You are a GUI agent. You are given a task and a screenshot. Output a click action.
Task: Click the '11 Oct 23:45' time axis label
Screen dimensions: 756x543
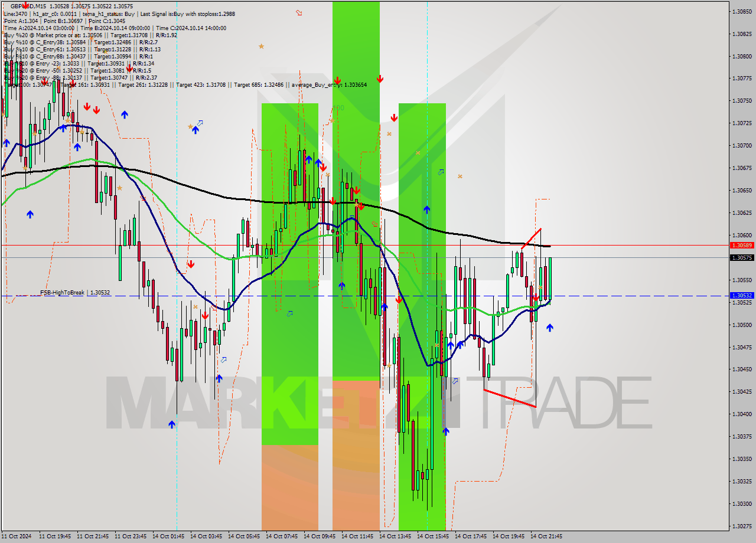(x=131, y=537)
